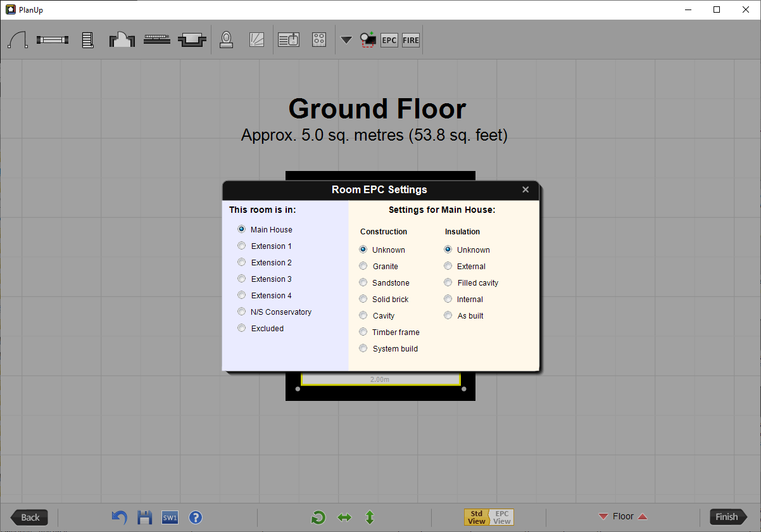Set Construction to Unknown
761x532 pixels.
(x=363, y=250)
